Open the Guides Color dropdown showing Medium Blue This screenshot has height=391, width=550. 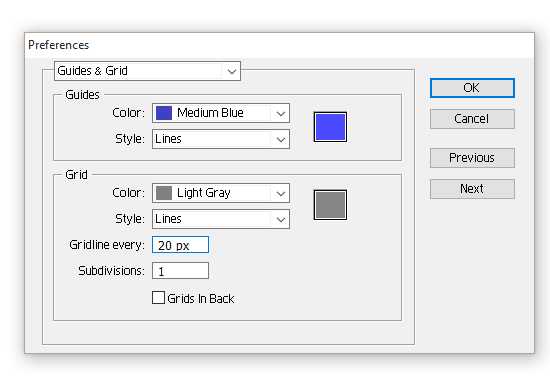(x=221, y=113)
